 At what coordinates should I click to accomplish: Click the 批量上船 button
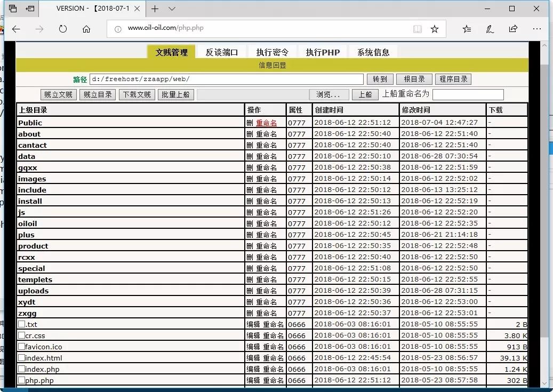tap(175, 94)
